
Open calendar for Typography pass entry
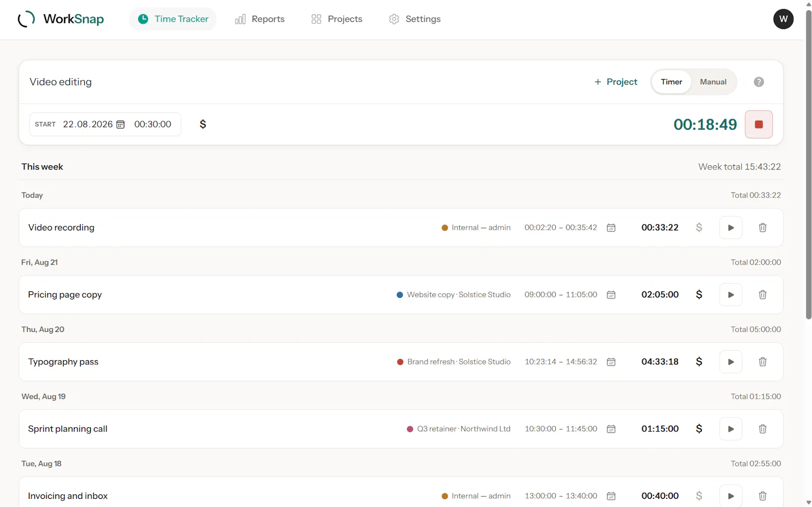pyautogui.click(x=611, y=362)
